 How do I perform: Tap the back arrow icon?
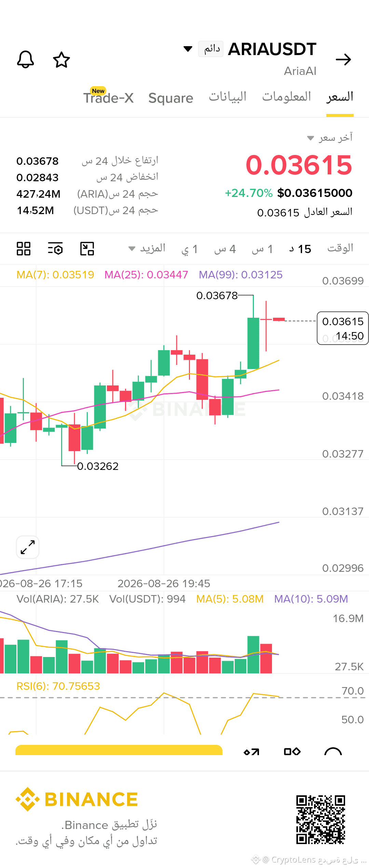click(343, 60)
